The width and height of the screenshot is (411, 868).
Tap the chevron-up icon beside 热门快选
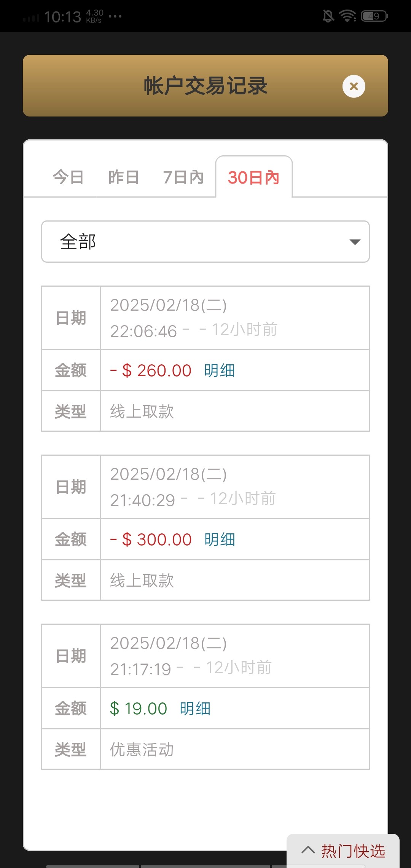pyautogui.click(x=308, y=850)
